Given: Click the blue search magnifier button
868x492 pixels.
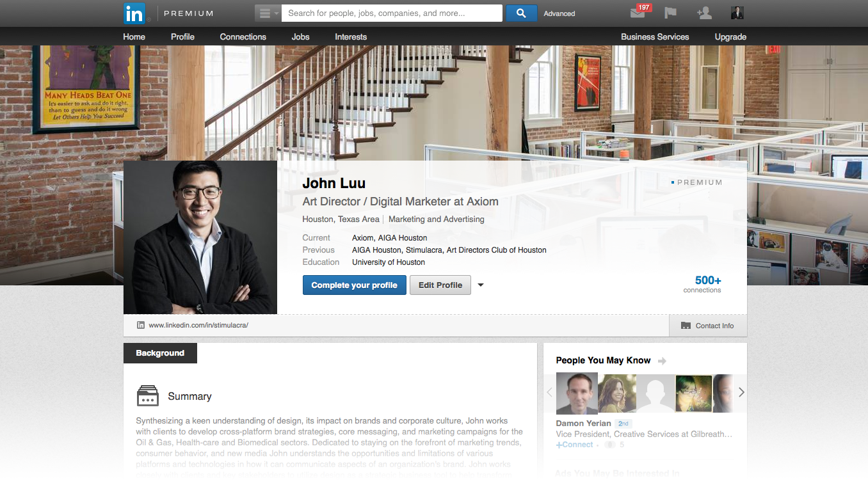Looking at the screenshot, I should pyautogui.click(x=521, y=13).
